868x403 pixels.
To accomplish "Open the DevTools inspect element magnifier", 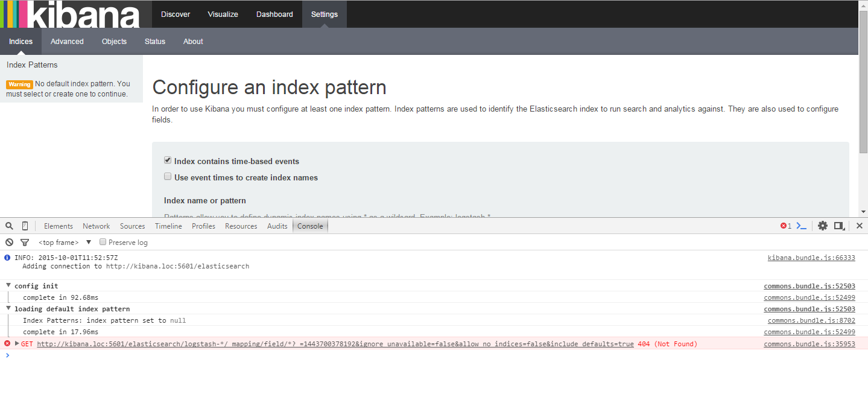I will point(9,226).
